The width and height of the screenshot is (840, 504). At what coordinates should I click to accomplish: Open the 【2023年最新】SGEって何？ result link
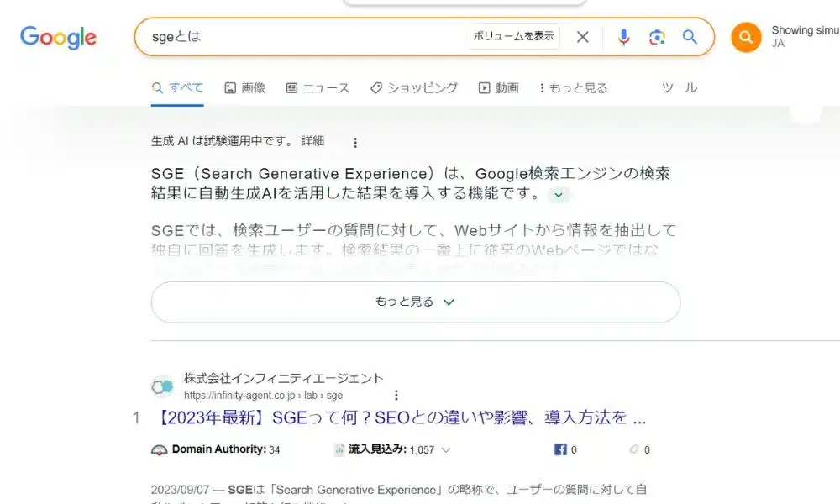coord(400,417)
